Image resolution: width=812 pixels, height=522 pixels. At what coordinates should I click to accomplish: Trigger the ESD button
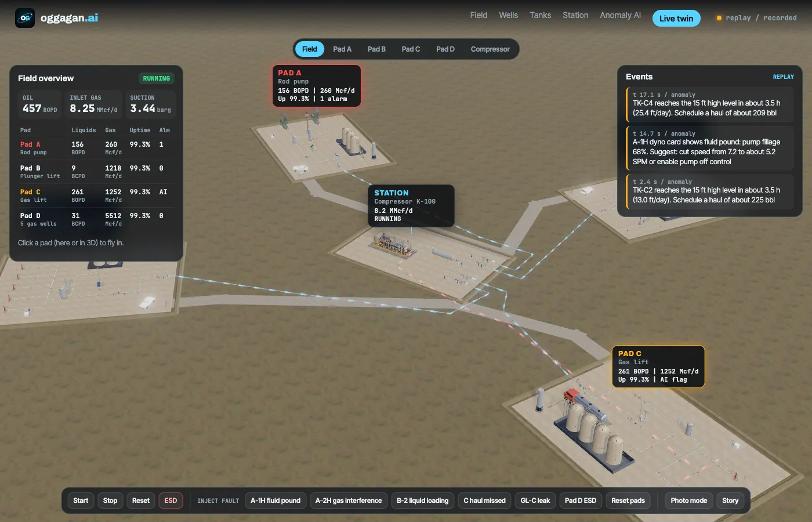[171, 501]
